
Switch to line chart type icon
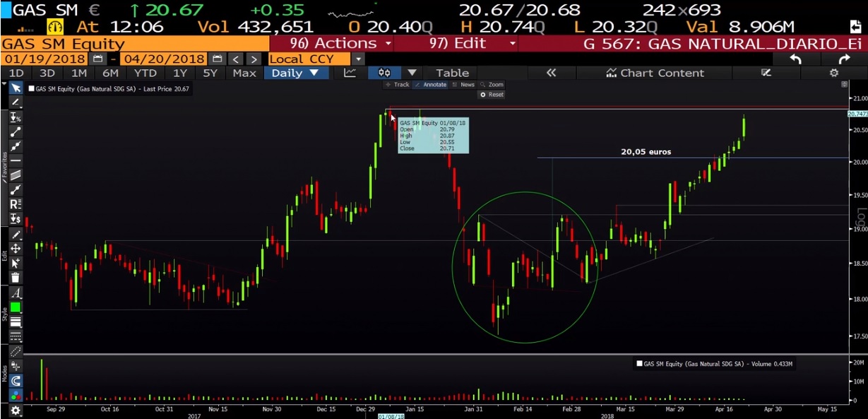350,73
